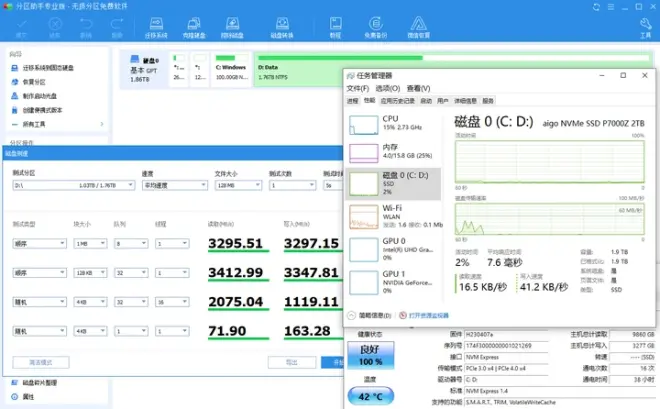Select Wi-Fi in Task Manager sidebar
This screenshot has width=660, height=409.
coord(396,214)
